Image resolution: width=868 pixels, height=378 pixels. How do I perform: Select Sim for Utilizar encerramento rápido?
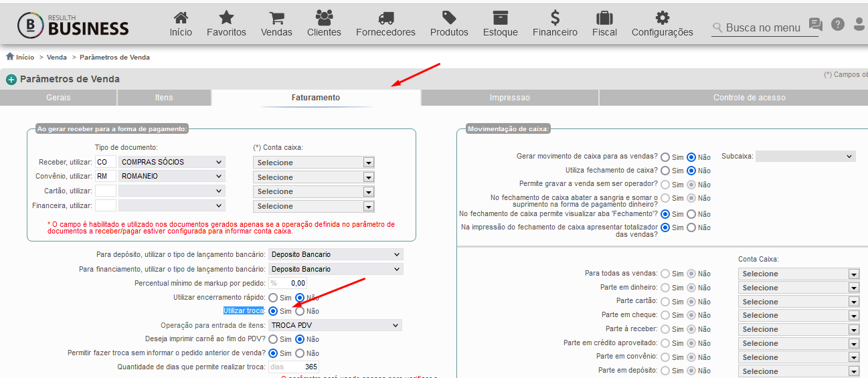pyautogui.click(x=273, y=298)
